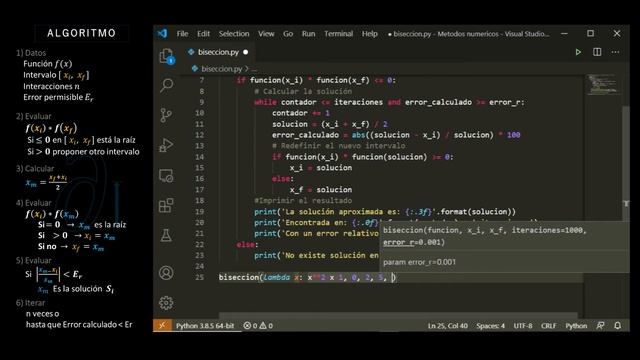The image size is (640, 360).
Task: Click 'param error_r=0.001' in parameter hint
Action: tap(419, 262)
